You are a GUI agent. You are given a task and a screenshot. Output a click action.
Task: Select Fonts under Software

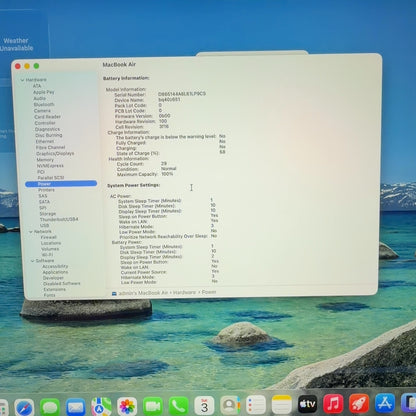click(49, 295)
